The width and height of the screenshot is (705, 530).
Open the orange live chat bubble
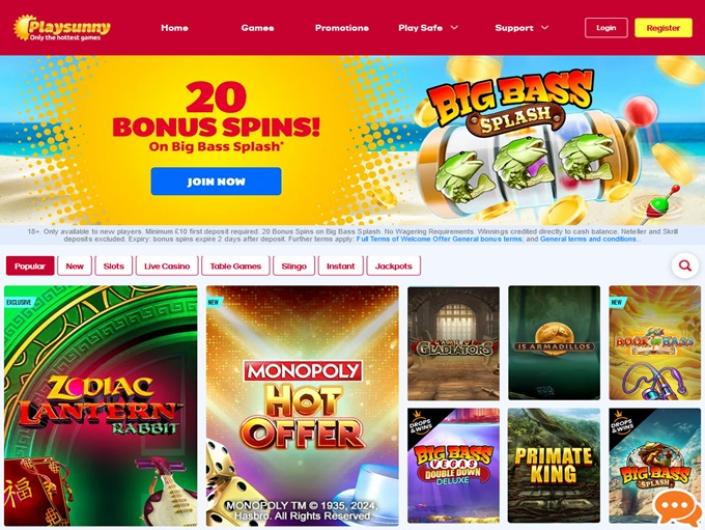(678, 508)
